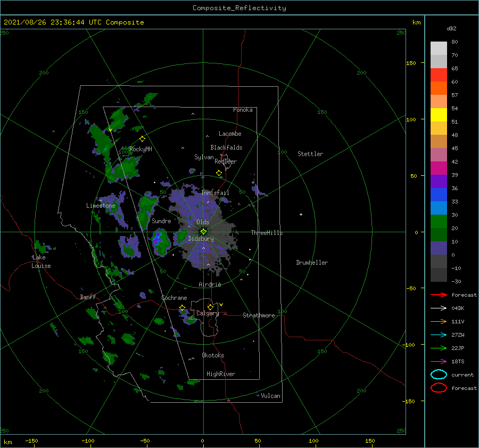479x448 pixels.
Task: Click the magenta 18TS arrow icon
Action: pos(439,362)
